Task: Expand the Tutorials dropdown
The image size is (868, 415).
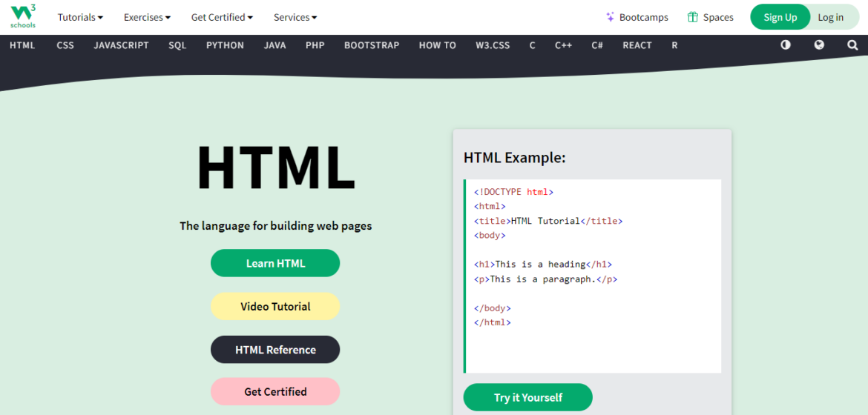Action: (x=80, y=17)
